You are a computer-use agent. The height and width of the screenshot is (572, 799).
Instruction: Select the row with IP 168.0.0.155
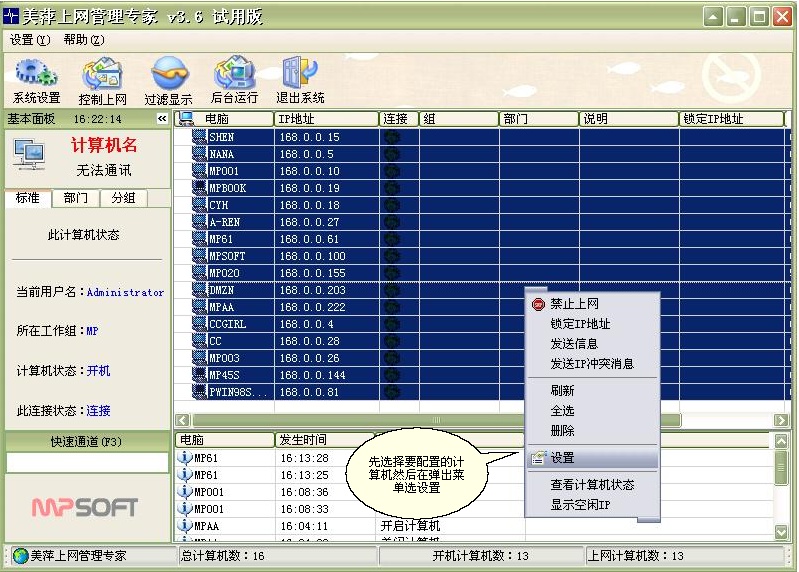tap(482, 273)
